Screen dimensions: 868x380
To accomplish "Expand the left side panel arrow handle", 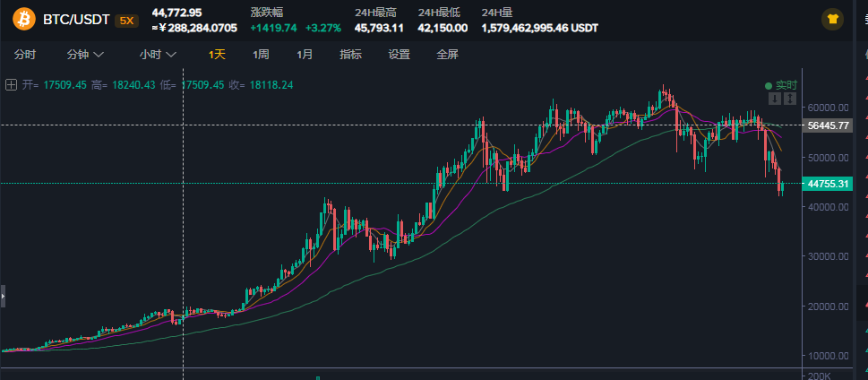I will click(3, 297).
